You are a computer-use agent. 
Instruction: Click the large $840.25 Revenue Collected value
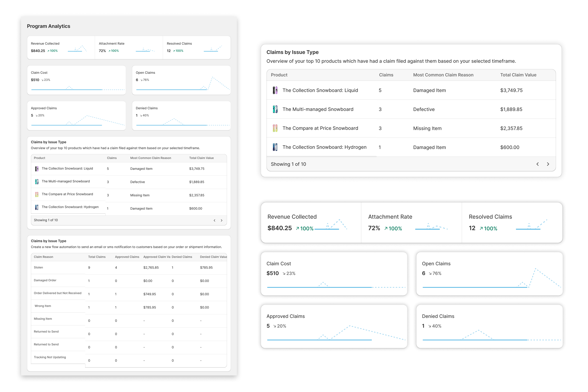[x=280, y=228]
